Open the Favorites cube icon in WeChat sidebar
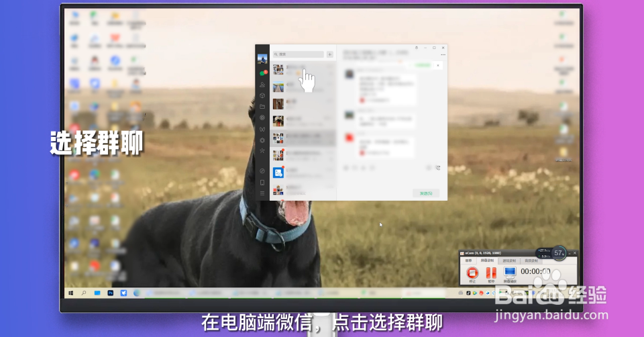The width and height of the screenshot is (644, 337). pos(262,96)
